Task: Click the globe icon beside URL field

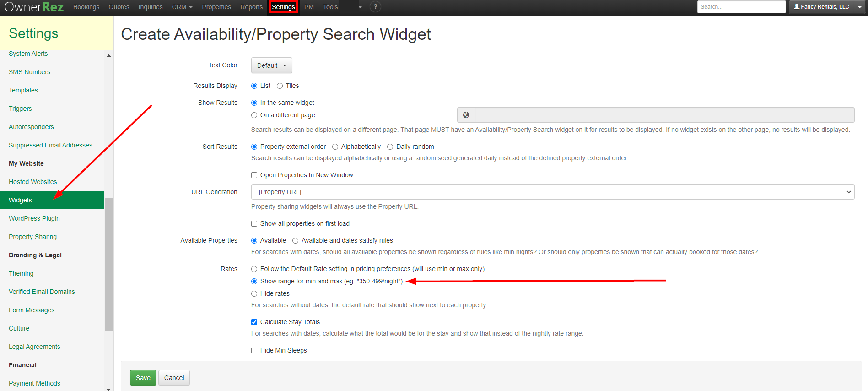Action: point(466,115)
